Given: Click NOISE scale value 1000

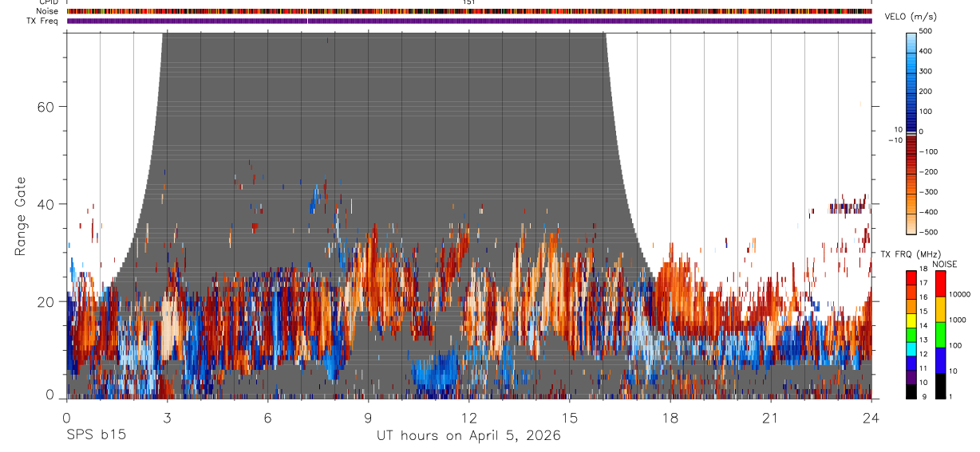Looking at the screenshot, I should (x=957, y=320).
